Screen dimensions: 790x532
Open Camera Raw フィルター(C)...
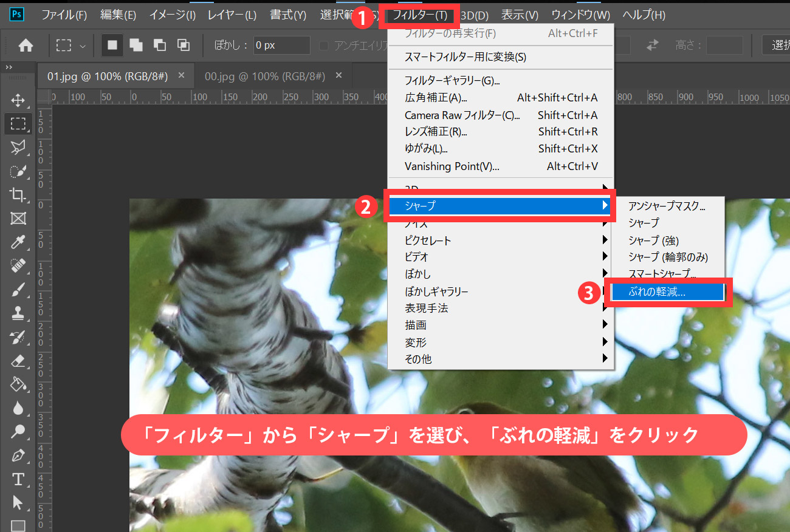click(501, 115)
